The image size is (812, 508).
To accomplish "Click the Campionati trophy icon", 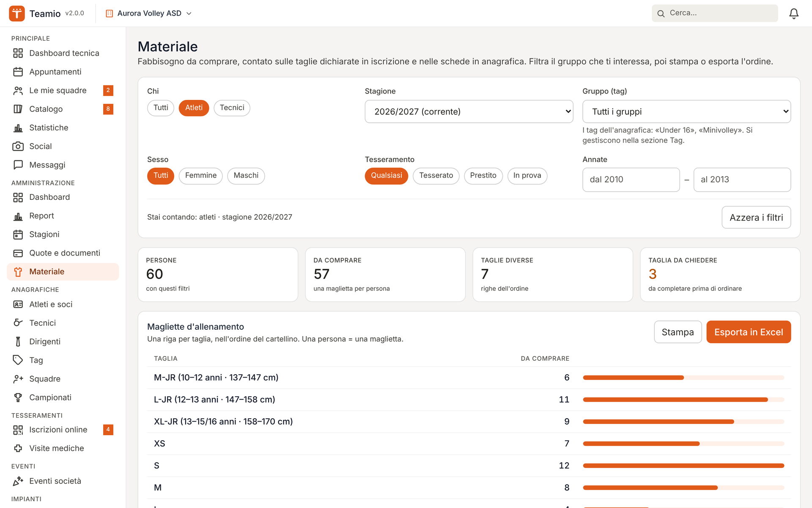I will [x=18, y=397].
